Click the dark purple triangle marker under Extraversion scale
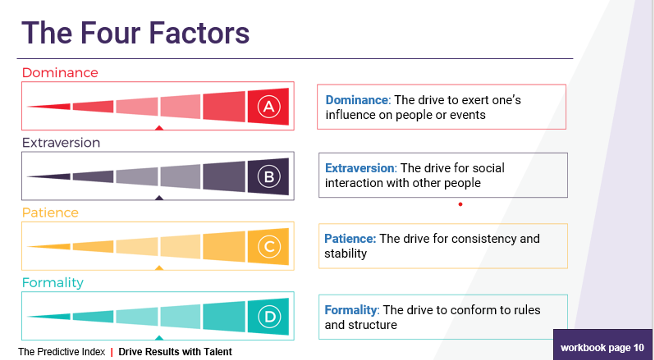This screenshot has width=654, height=360. tap(159, 198)
